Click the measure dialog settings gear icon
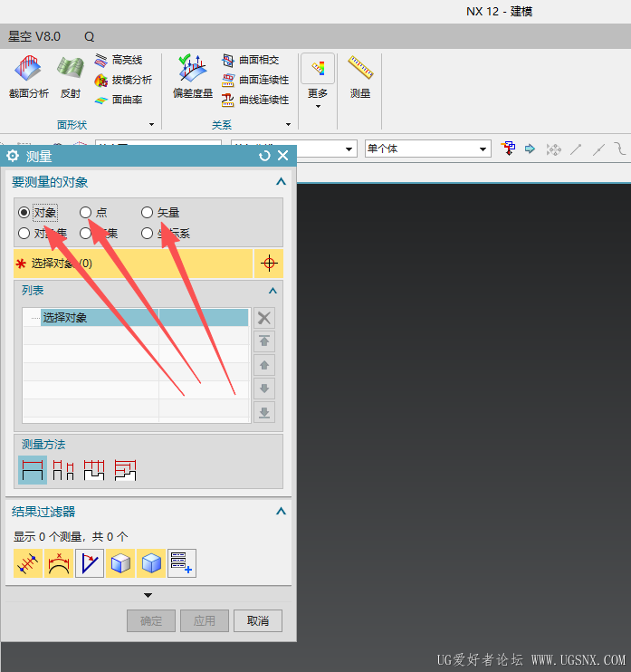The height and width of the screenshot is (672, 631). (13, 156)
